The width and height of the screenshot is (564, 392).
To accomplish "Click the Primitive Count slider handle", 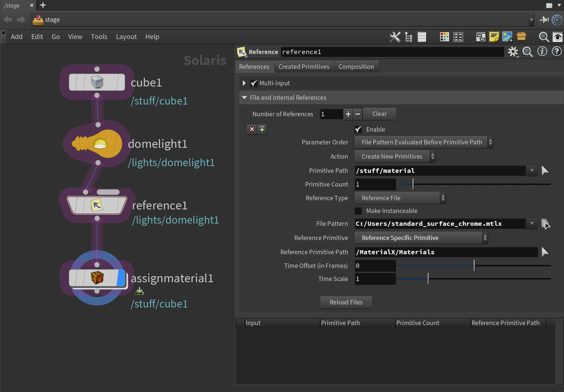I will pos(413,184).
